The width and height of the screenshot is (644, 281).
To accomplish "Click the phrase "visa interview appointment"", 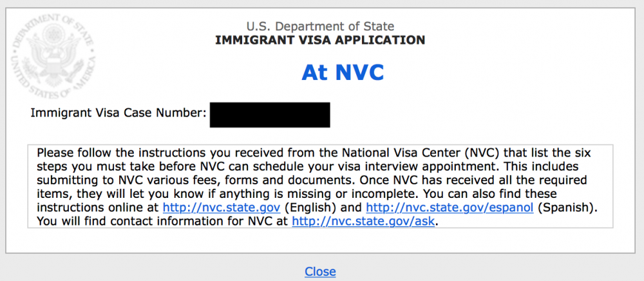I will (x=438, y=167).
